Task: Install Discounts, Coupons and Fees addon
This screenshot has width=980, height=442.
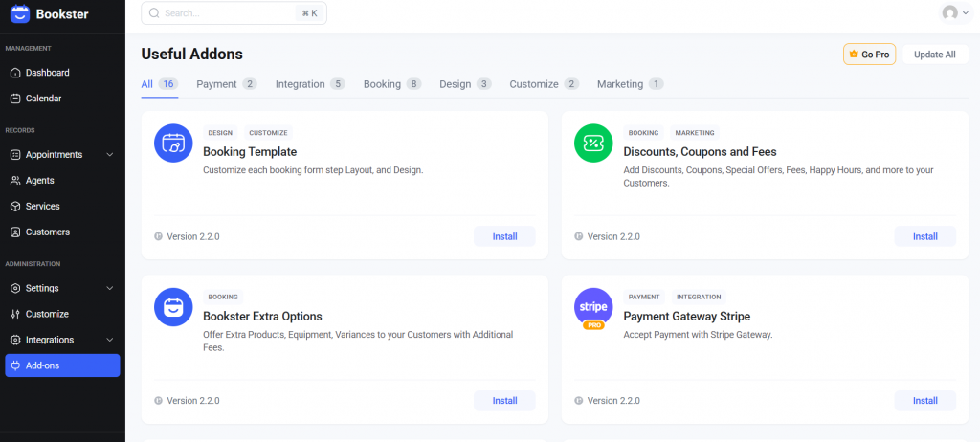Action: coord(925,236)
